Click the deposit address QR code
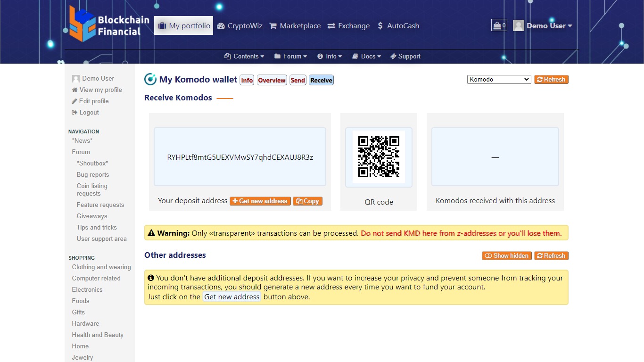Viewport: 644px width, 362px height. coord(379,156)
